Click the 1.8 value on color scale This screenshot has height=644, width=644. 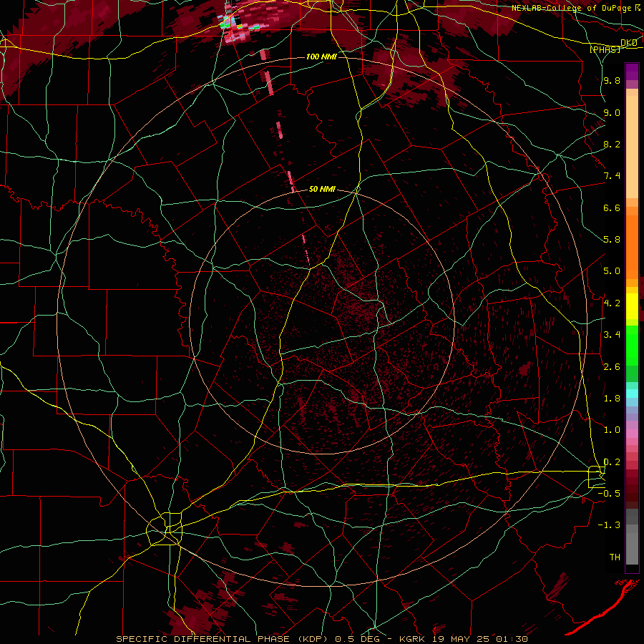(612, 399)
